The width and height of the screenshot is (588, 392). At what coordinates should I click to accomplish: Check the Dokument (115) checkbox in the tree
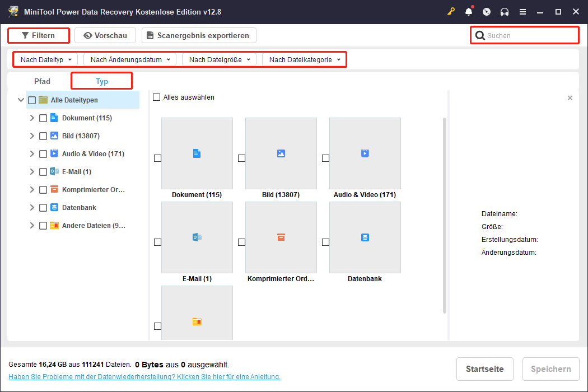pyautogui.click(x=43, y=118)
